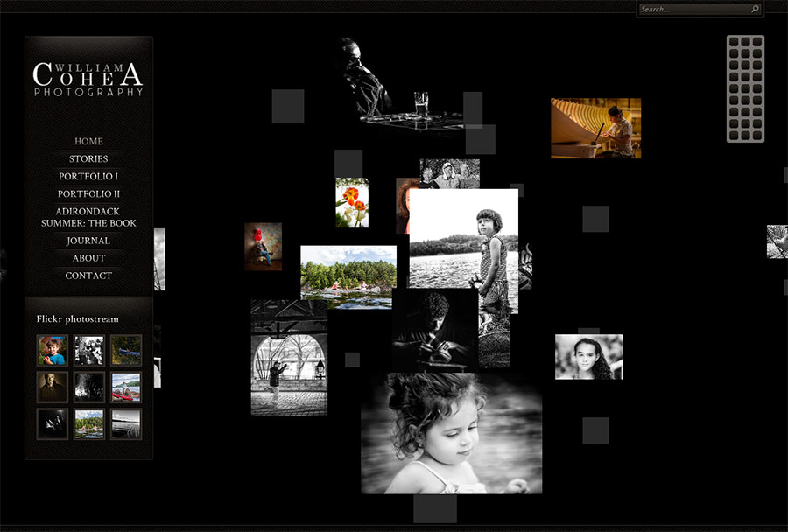This screenshot has height=532, width=788.
Task: Open Flickr thumbnail of dark hand silhouette
Action: tap(53, 424)
